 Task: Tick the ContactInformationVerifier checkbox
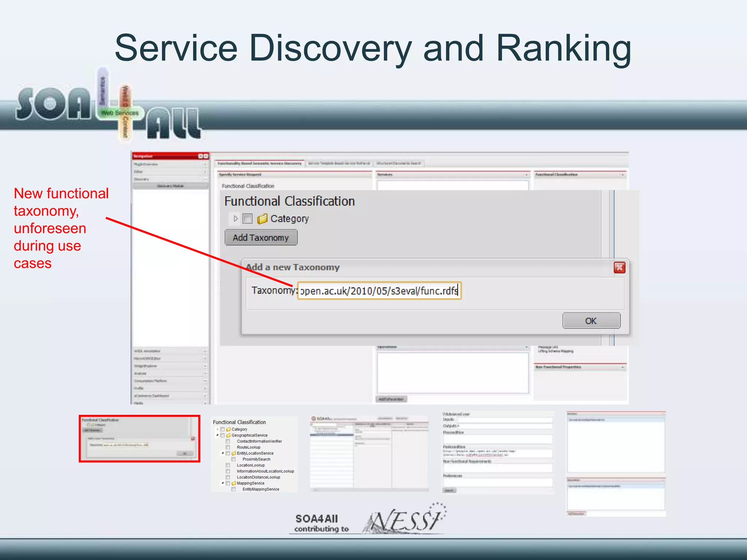coord(228,441)
